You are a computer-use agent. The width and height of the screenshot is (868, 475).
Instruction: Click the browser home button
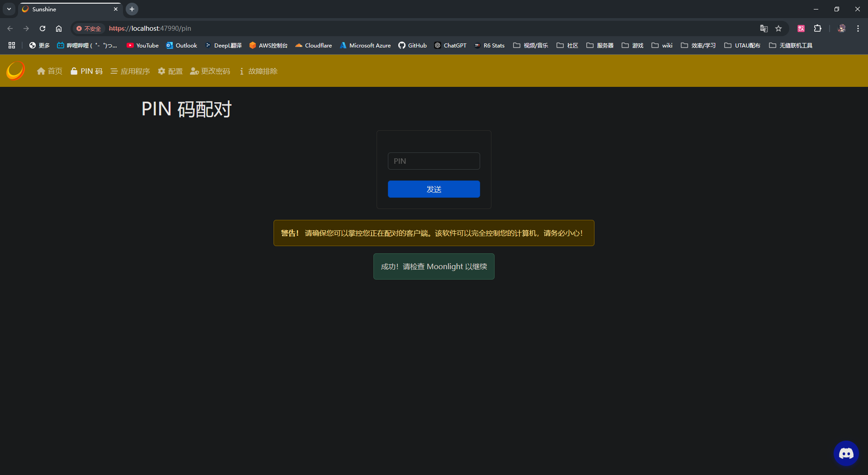click(x=59, y=28)
